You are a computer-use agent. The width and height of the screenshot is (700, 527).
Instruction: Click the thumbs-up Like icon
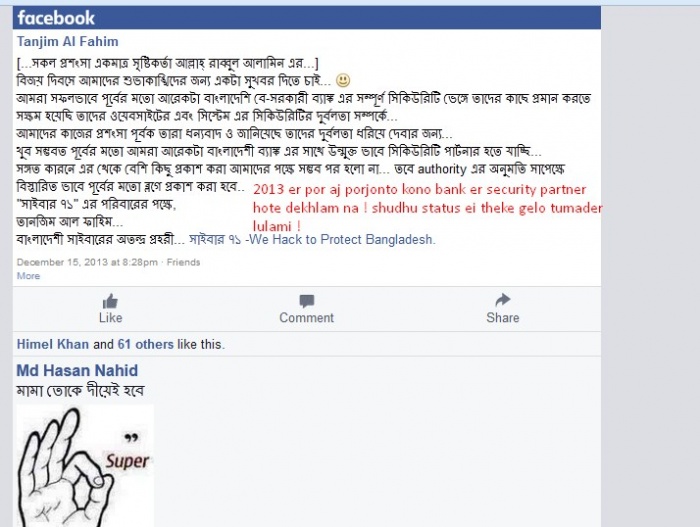(110, 301)
